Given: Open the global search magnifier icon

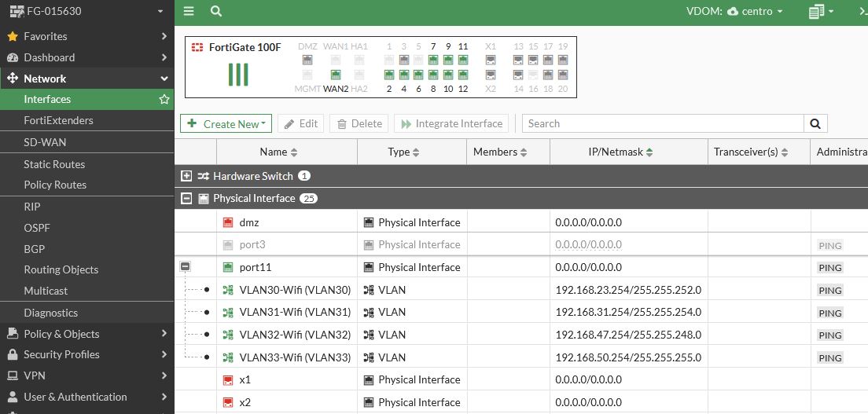Looking at the screenshot, I should 216,11.
